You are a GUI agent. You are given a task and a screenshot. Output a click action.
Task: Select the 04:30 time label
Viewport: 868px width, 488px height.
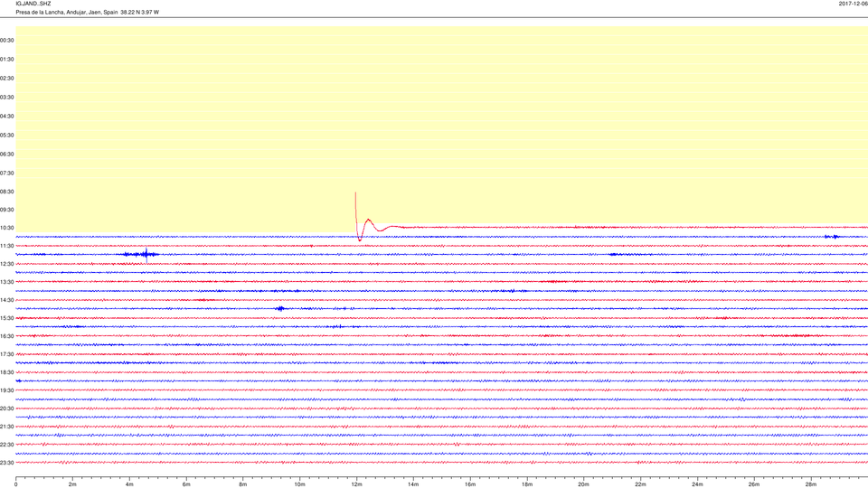(7, 117)
